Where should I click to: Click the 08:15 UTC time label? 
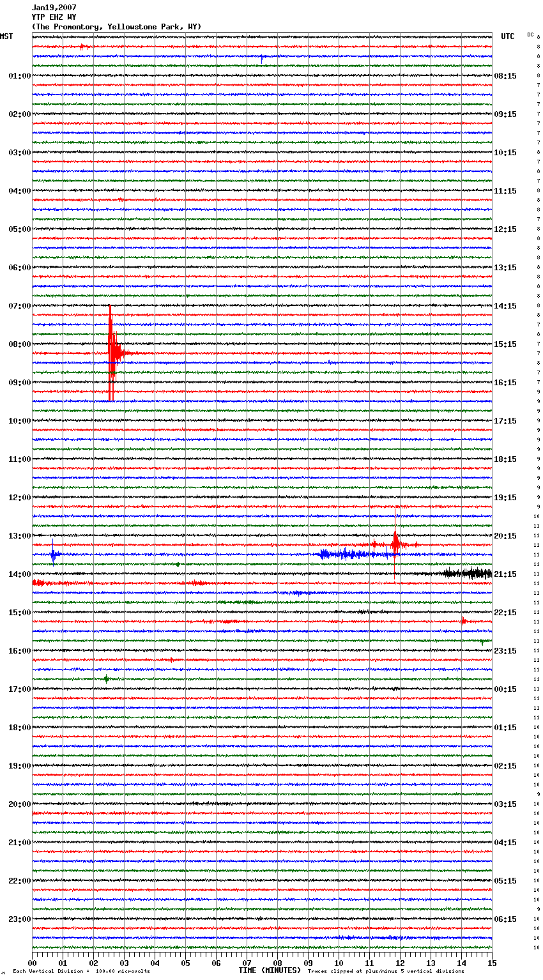click(x=505, y=76)
